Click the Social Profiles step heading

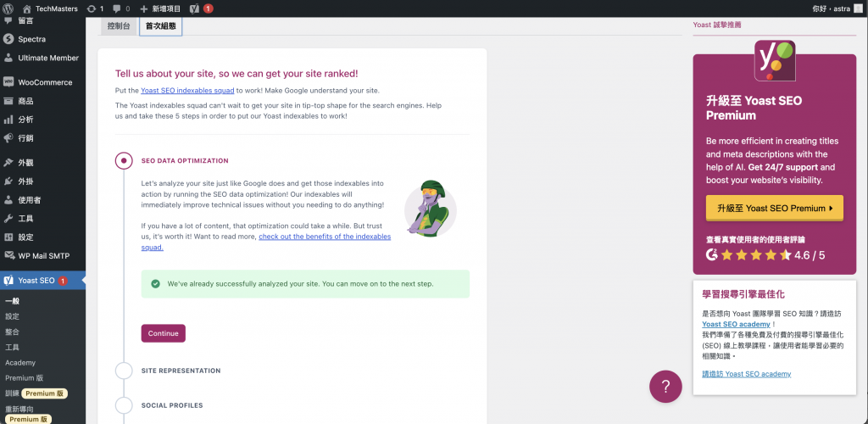[x=172, y=405]
